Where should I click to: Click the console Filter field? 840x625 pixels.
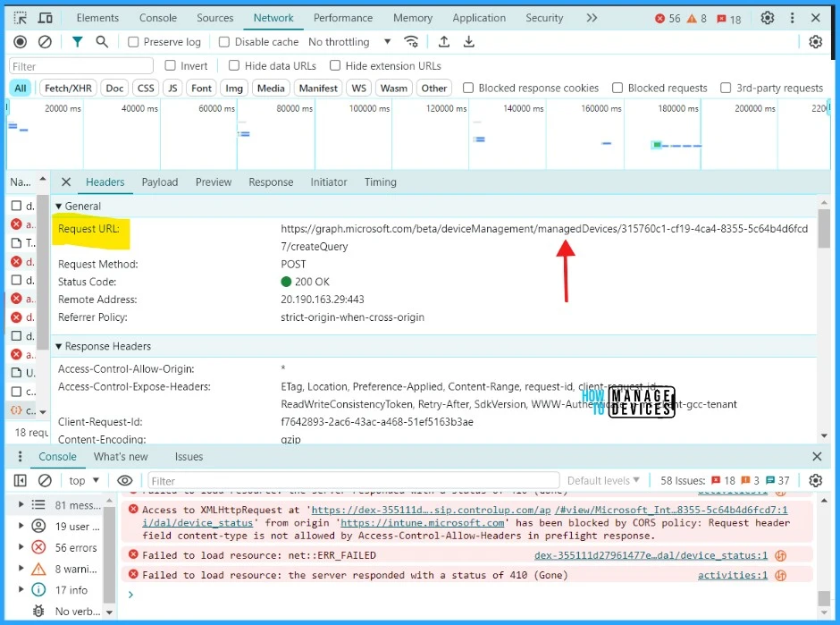[x=354, y=481]
